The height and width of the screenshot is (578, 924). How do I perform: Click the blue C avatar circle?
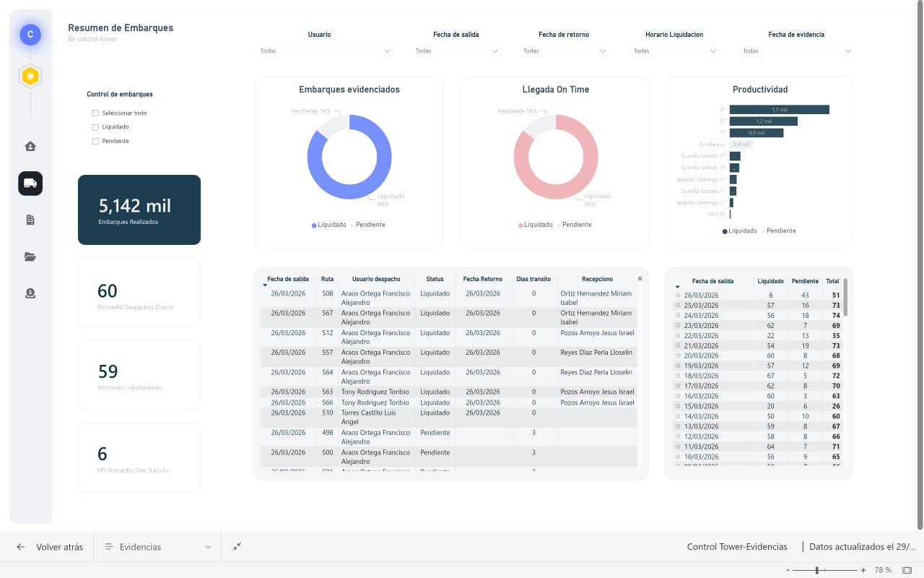point(30,35)
